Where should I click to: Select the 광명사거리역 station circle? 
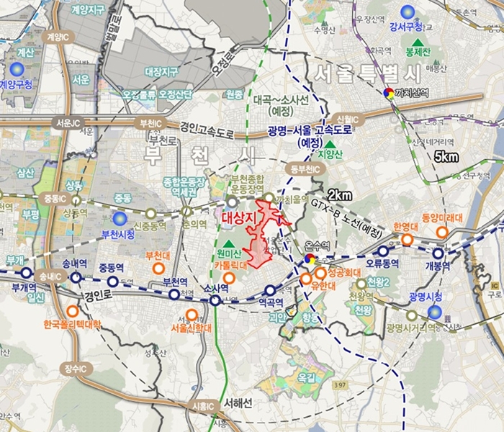coord(411,315)
